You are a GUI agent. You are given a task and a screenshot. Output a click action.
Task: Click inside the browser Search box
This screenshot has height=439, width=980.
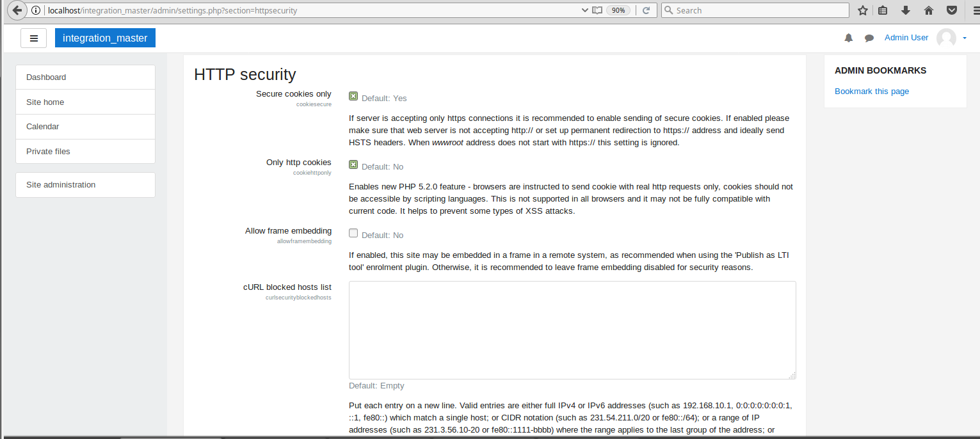(755, 10)
